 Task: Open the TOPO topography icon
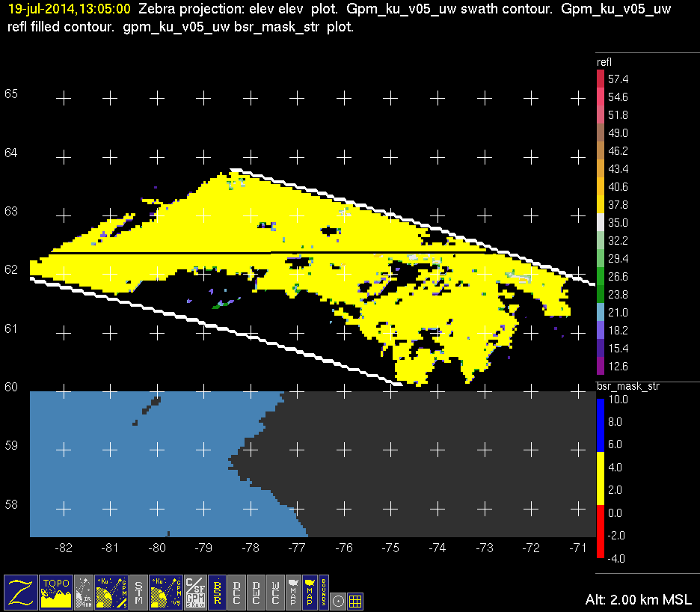point(56,591)
